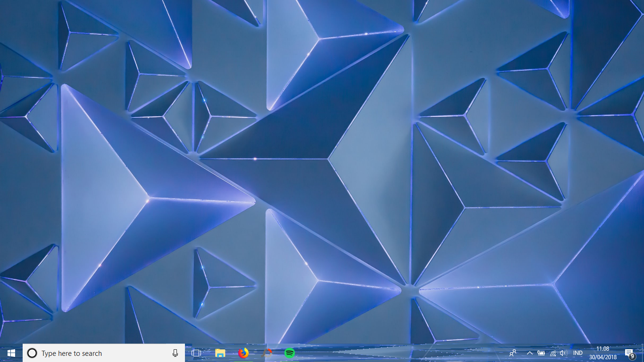The height and width of the screenshot is (362, 644).
Task: Launch File Explorer from the taskbar
Action: click(220, 353)
